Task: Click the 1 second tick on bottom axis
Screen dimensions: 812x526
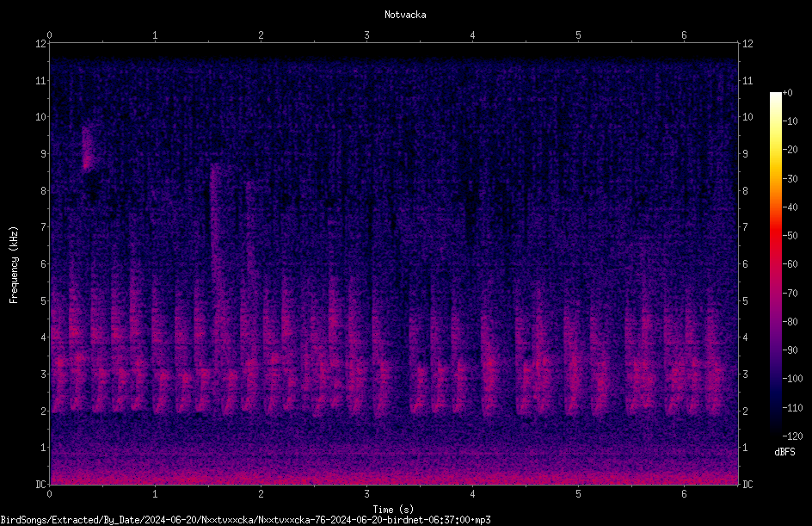Action: 155,494
